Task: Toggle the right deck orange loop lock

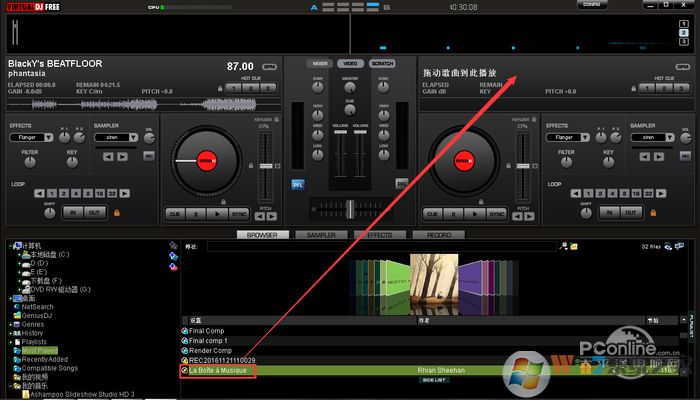Action: (654, 213)
